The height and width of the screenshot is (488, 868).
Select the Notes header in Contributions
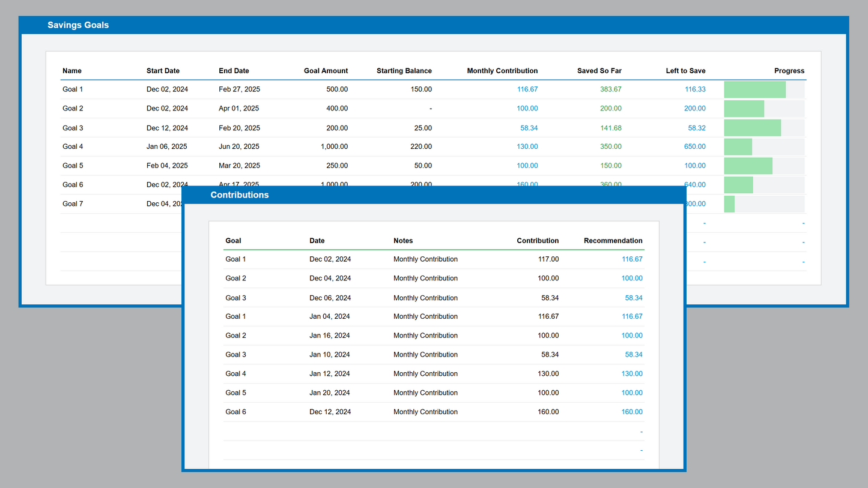point(403,241)
